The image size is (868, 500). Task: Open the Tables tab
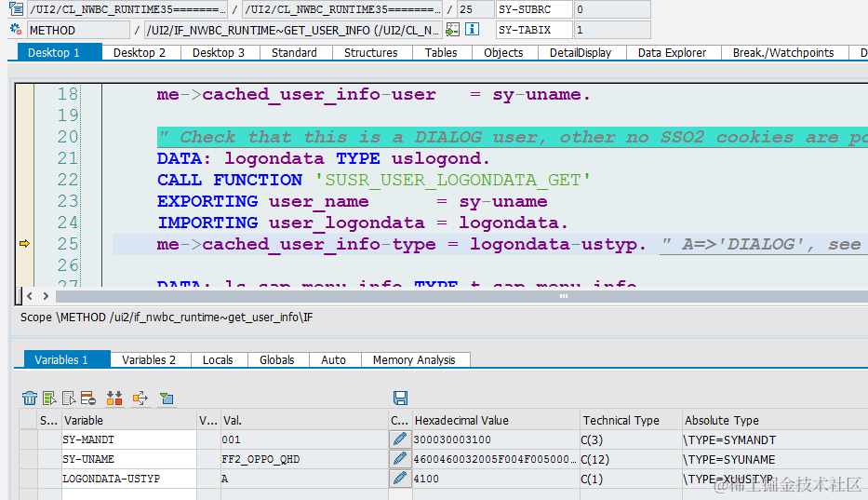point(441,53)
